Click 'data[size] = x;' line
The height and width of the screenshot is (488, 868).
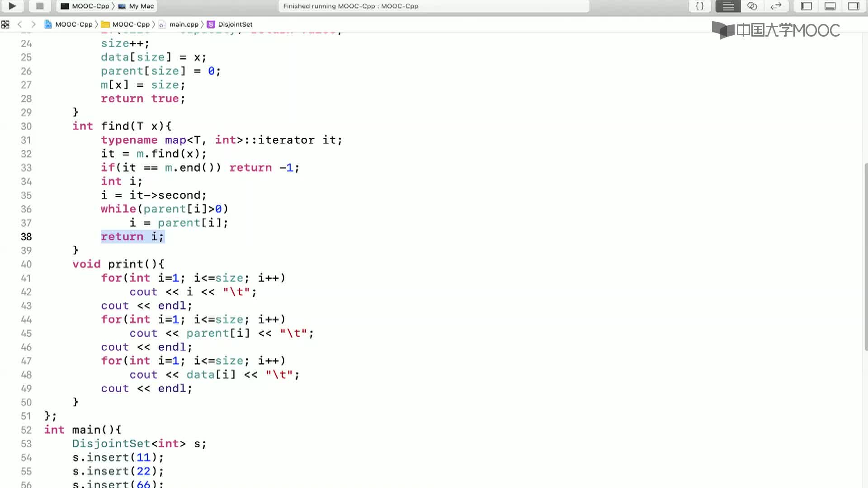(154, 57)
